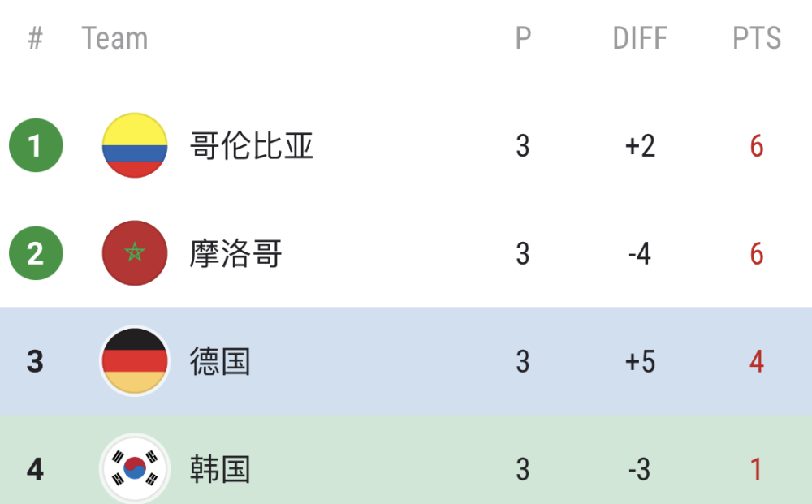Click the green rank 2 badge
This screenshot has width=812, height=504.
35,254
